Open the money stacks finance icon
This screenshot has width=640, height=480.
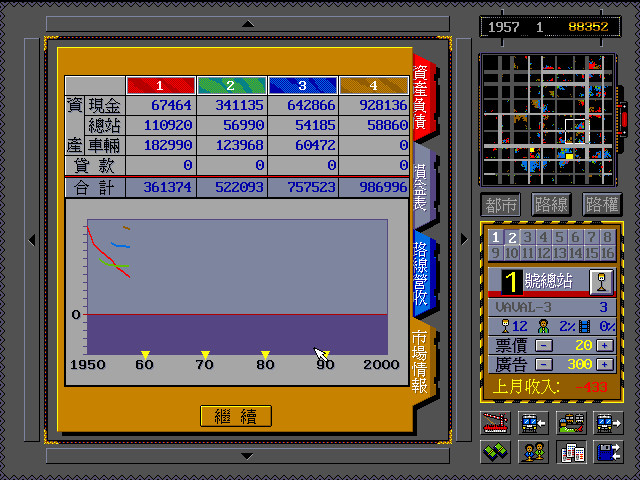tap(495, 452)
